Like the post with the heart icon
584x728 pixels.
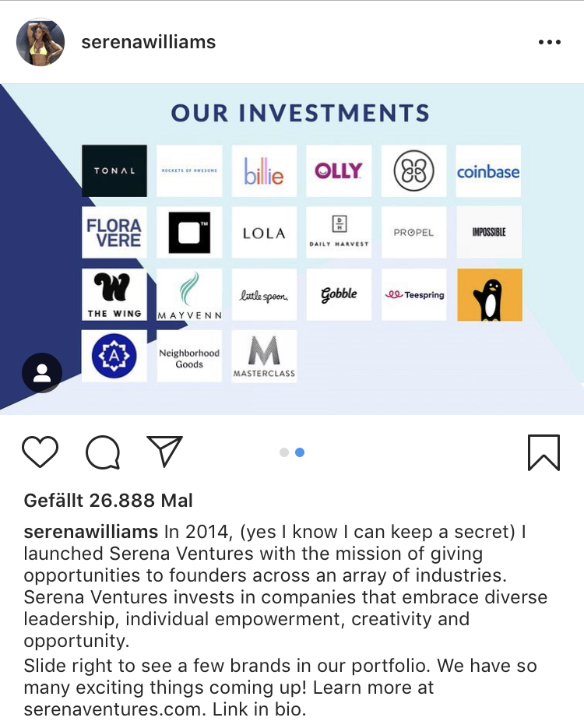(x=40, y=452)
